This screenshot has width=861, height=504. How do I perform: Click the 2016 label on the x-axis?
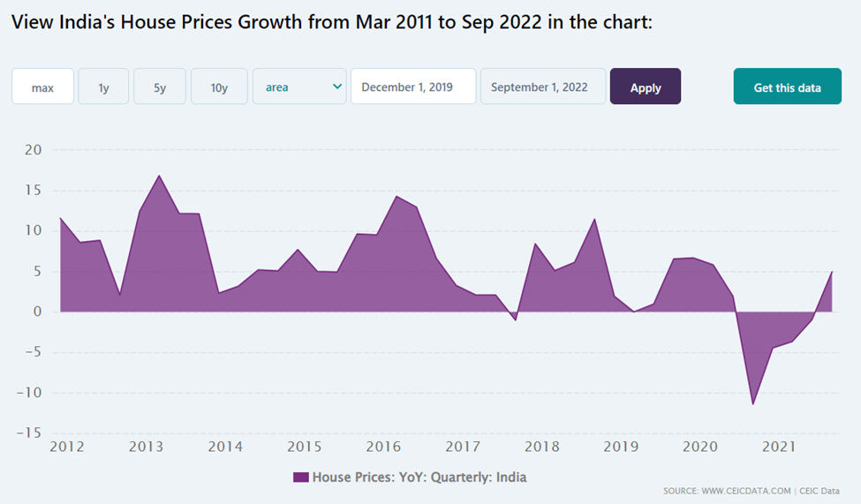(x=384, y=447)
